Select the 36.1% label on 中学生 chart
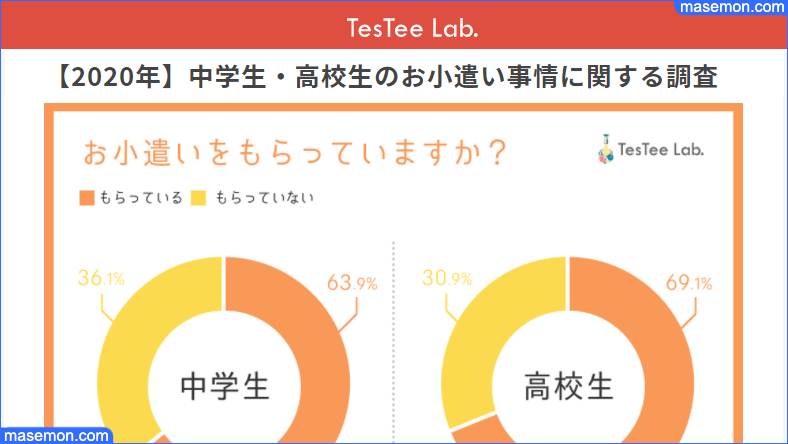The height and width of the screenshot is (444, 788). tap(101, 278)
